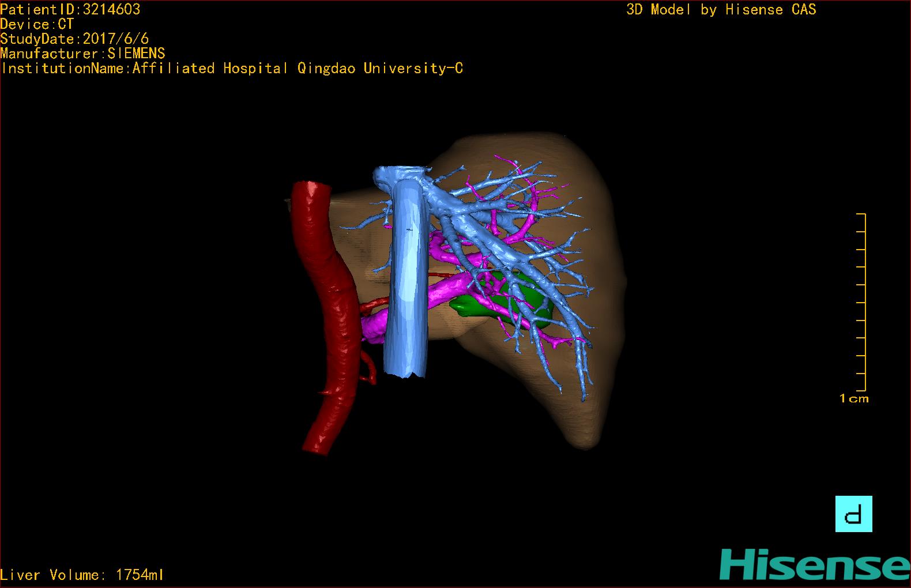
Task: Click the cyan square 'd' marker
Action: (x=853, y=514)
